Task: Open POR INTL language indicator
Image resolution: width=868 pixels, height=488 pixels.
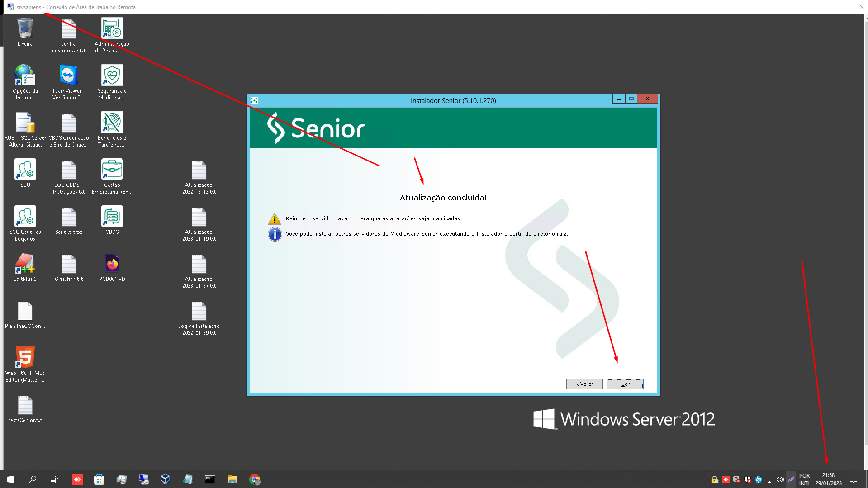Action: (804, 479)
